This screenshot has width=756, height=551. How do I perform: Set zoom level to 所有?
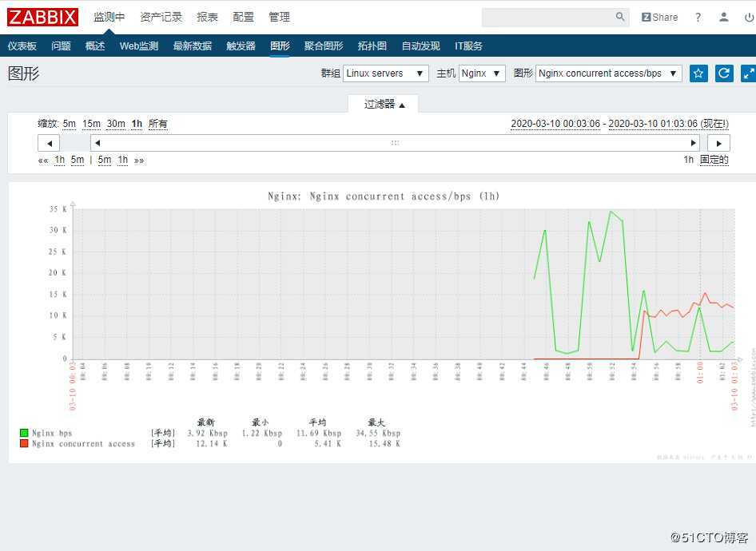click(x=159, y=124)
